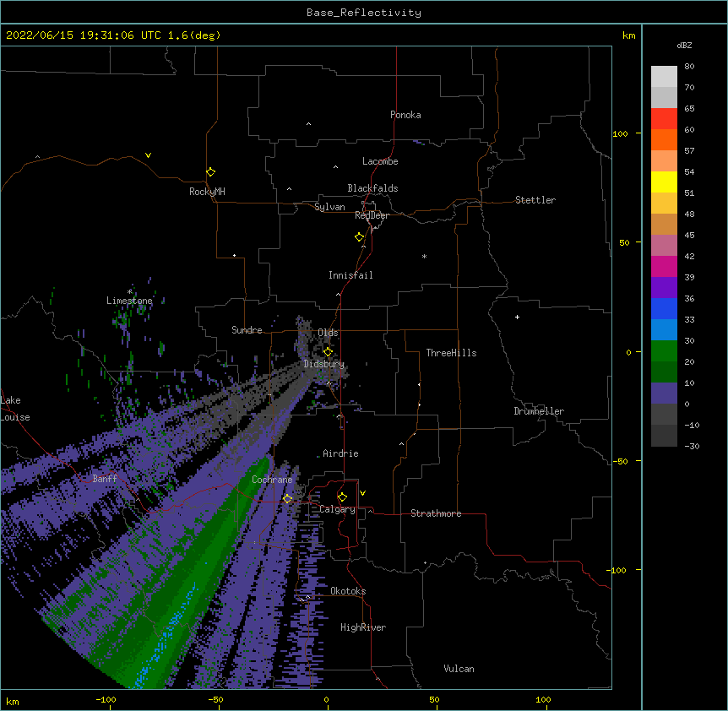
Task: Click the RedDeer city label
Action: point(372,215)
